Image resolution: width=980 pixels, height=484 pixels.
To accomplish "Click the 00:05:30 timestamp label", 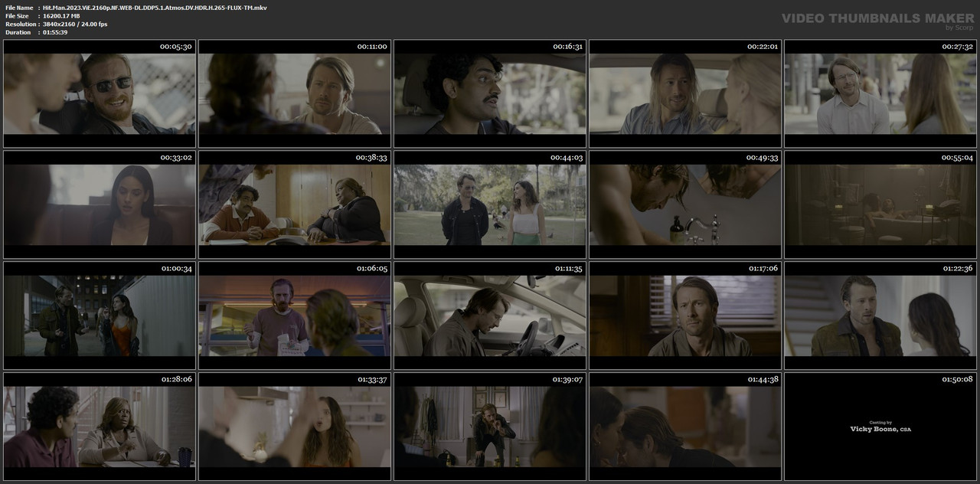I will point(176,47).
